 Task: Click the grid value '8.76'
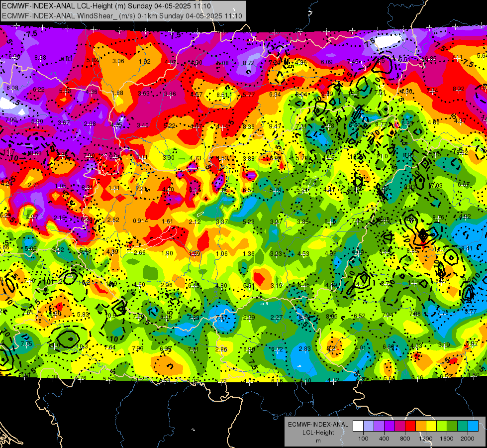click(438, 218)
